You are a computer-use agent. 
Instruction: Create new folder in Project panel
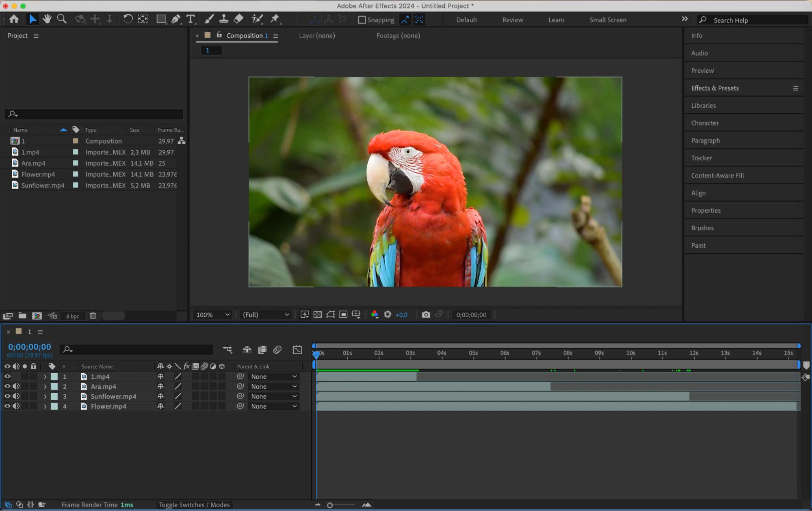coord(22,316)
